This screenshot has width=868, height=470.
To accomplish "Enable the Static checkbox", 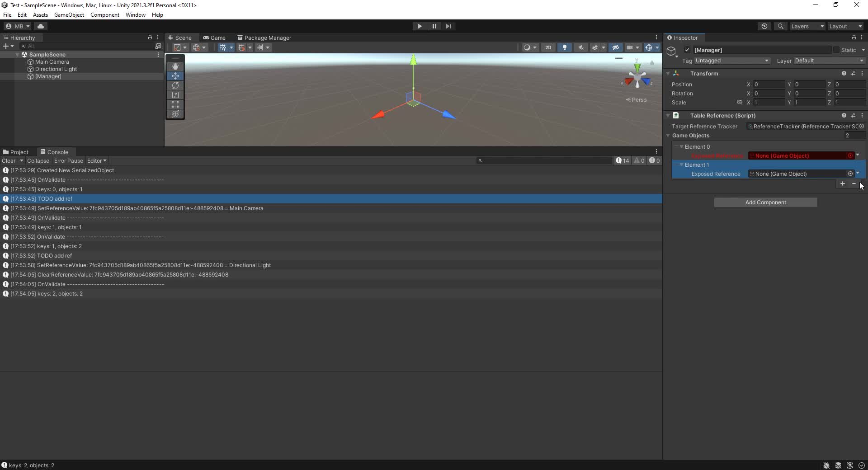I will (x=836, y=50).
